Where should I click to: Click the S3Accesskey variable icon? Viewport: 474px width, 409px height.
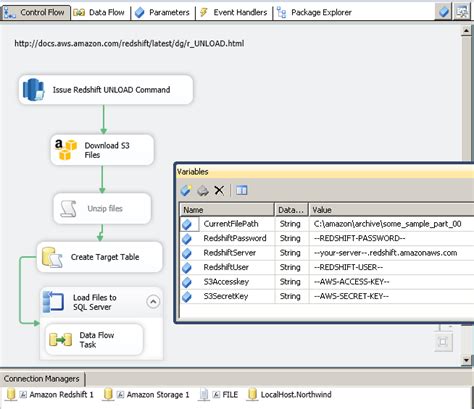(187, 282)
